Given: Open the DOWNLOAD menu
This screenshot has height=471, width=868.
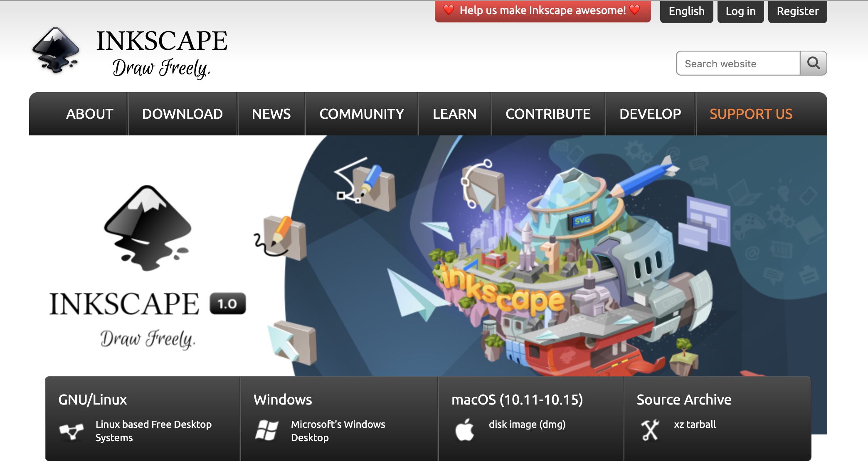Looking at the screenshot, I should tap(182, 114).
